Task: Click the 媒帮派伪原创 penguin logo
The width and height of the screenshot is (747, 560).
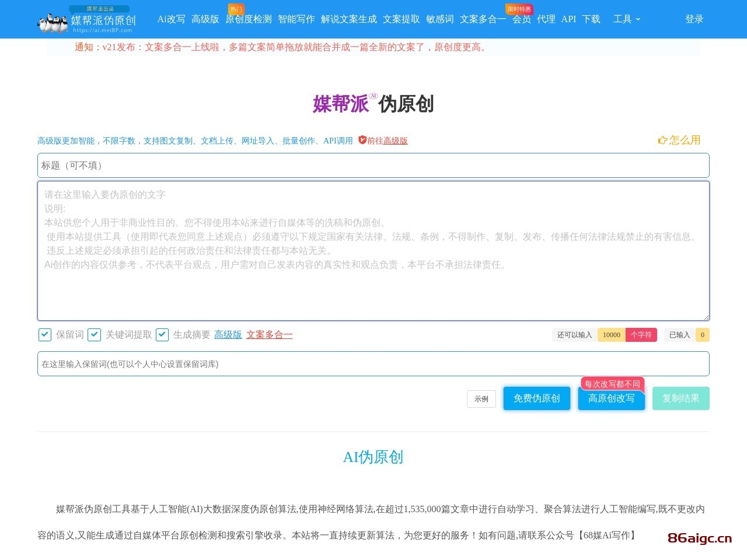Action: coord(86,19)
